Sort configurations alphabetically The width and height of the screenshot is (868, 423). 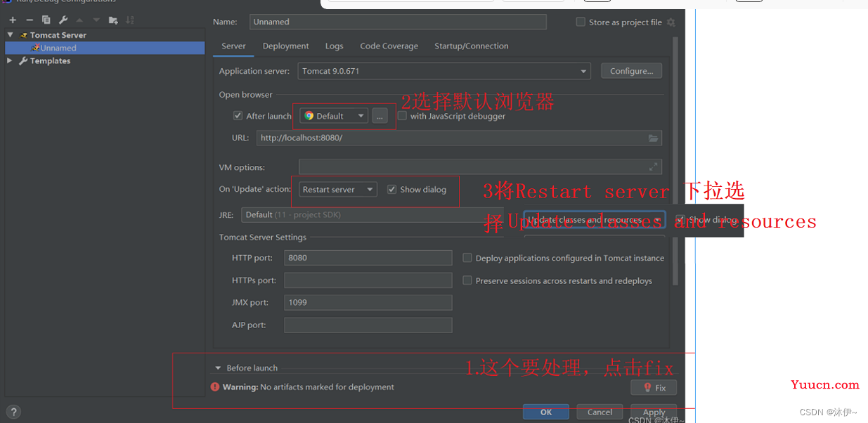point(130,20)
